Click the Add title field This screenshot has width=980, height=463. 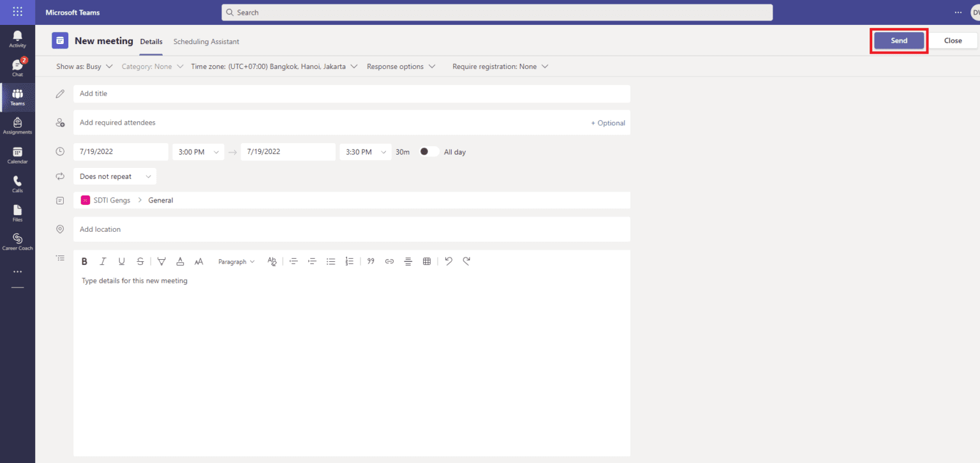(x=352, y=94)
